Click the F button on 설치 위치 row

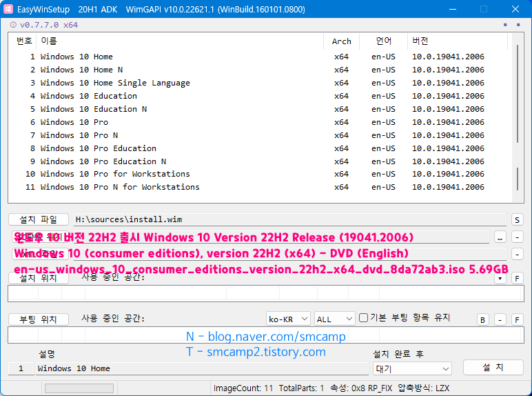pyautogui.click(x=517, y=279)
